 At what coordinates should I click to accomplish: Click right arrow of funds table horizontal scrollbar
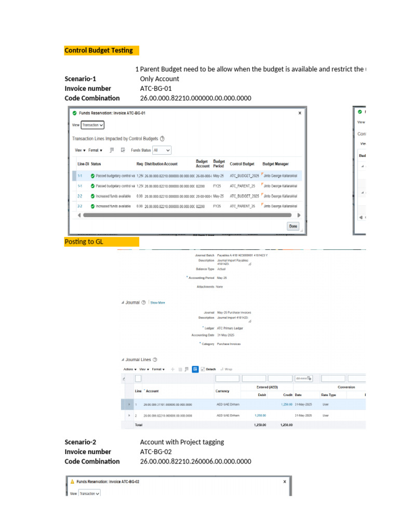(x=299, y=215)
